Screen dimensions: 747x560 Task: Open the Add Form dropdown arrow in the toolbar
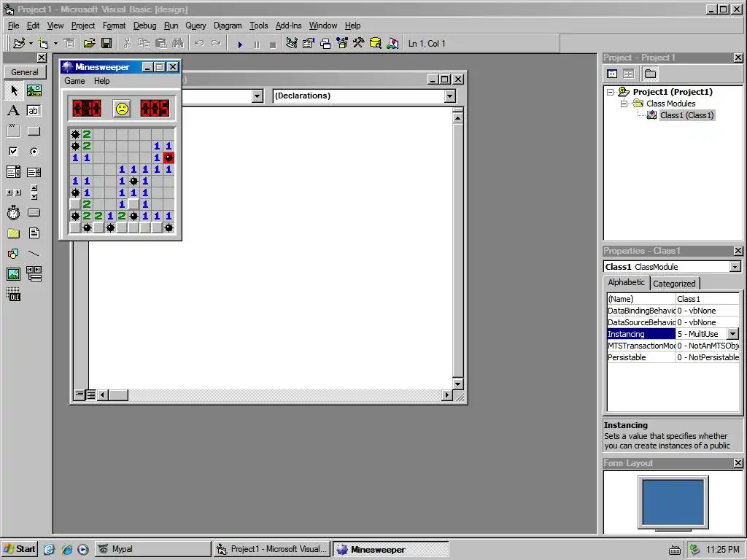click(x=55, y=43)
